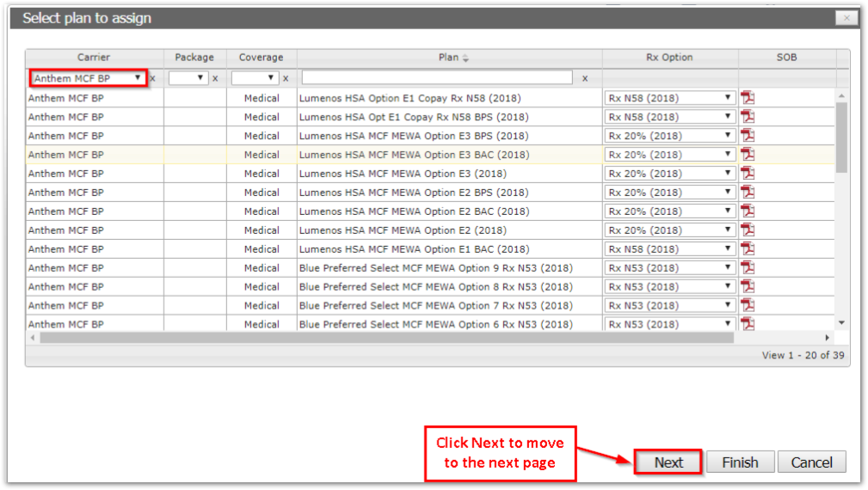Select plan Blue Preferred Select Option 8 Rx N53
The height and width of the screenshot is (490, 868).
[x=435, y=286]
